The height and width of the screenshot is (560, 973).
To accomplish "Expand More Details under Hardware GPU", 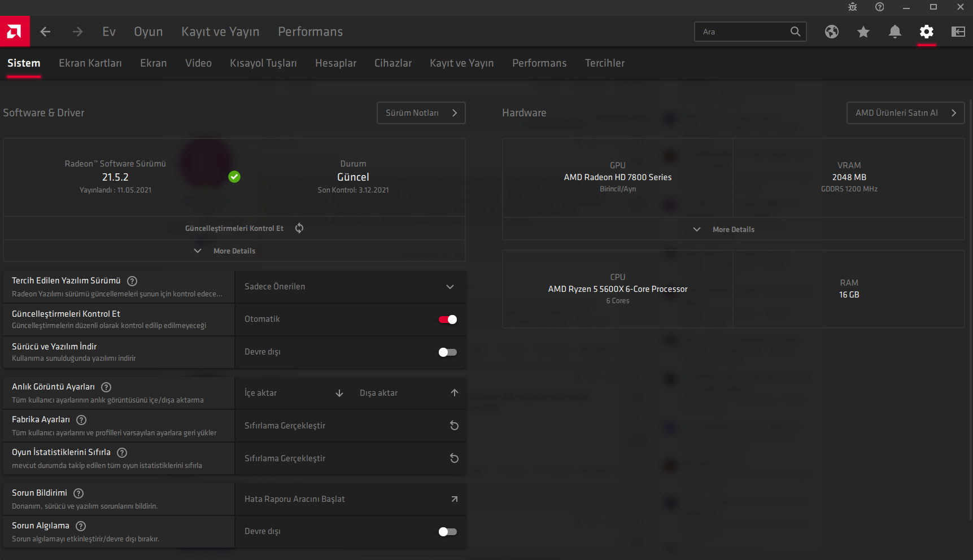I will (732, 229).
